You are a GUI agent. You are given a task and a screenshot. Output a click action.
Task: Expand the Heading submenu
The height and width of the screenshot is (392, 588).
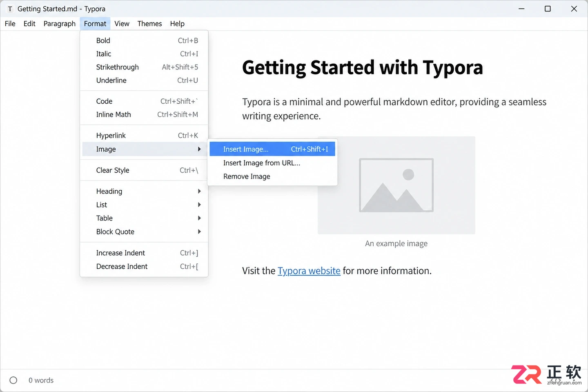[144, 191]
